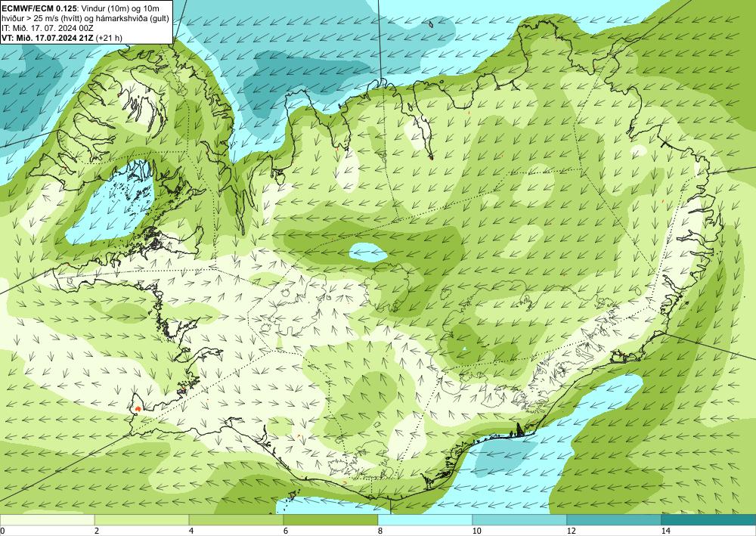Click the orange marker on the southwest peninsula
Screen dimensions: 756x536
pyautogui.click(x=138, y=409)
